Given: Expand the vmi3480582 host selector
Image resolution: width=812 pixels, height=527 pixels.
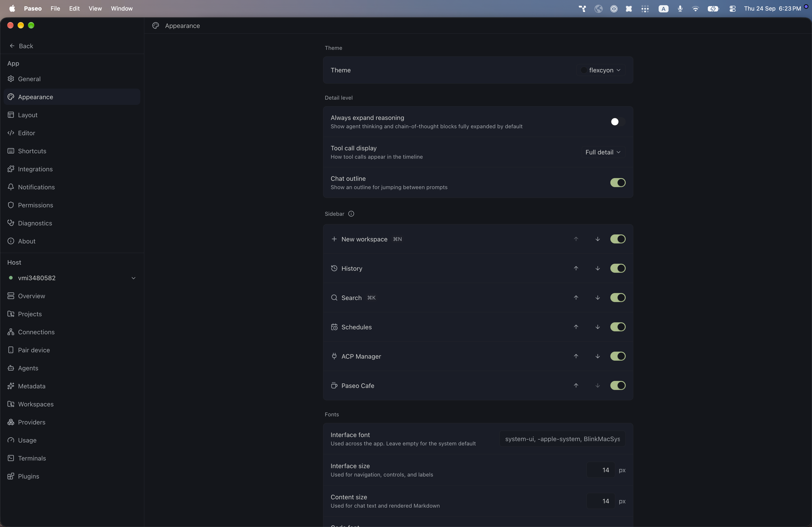Looking at the screenshot, I should coord(72,278).
